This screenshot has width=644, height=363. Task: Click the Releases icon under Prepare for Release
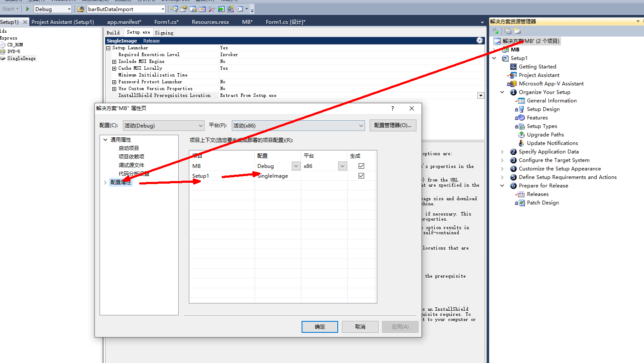521,194
